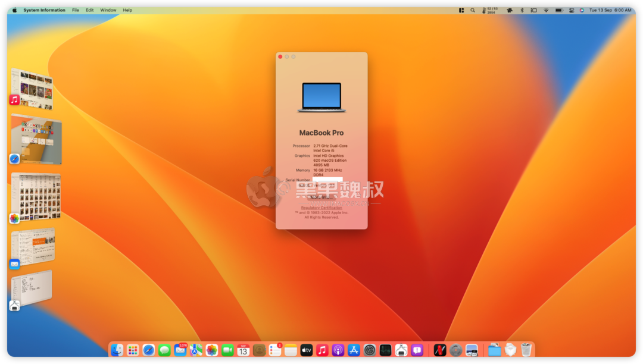Open App Store in the Dock
The image size is (643, 364).
click(x=354, y=350)
